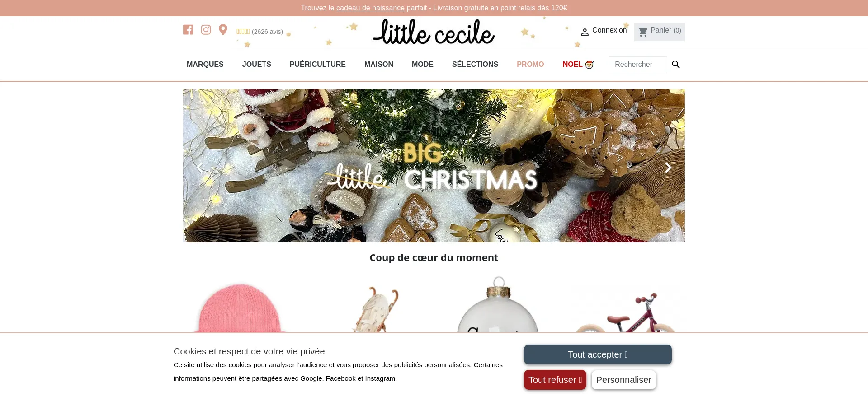Open the MARQUES menu
Image resolution: width=868 pixels, height=401 pixels.
205,65
